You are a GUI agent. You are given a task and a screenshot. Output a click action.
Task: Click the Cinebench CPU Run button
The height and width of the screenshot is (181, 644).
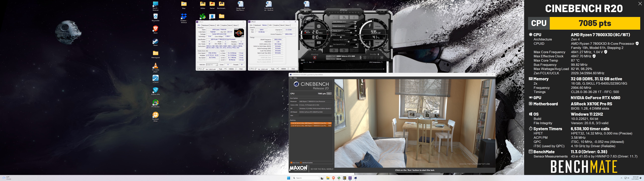point(329,94)
